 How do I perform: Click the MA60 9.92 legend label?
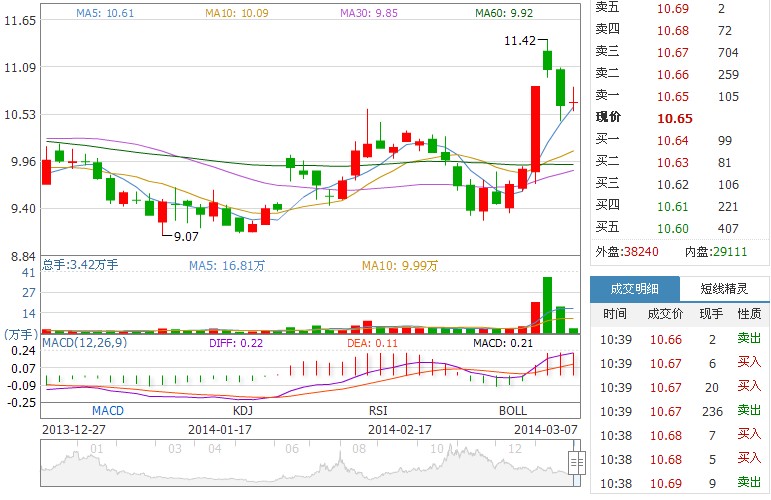pyautogui.click(x=504, y=13)
